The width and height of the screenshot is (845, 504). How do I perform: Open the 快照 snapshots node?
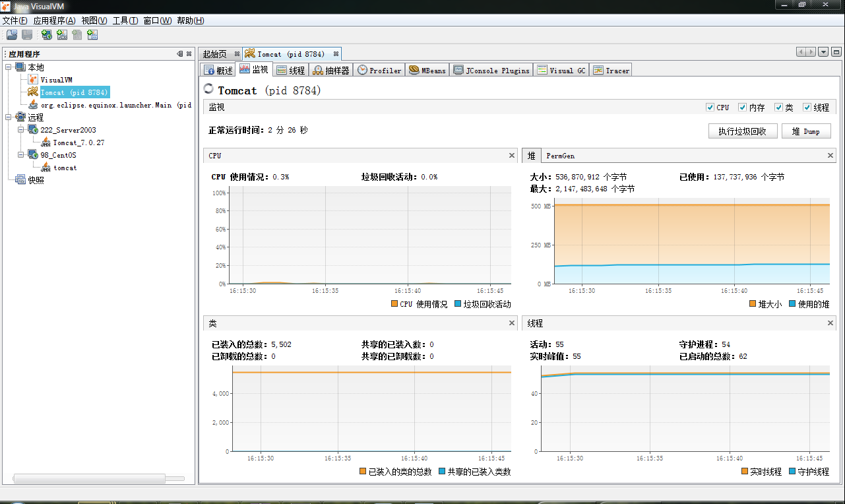click(36, 180)
